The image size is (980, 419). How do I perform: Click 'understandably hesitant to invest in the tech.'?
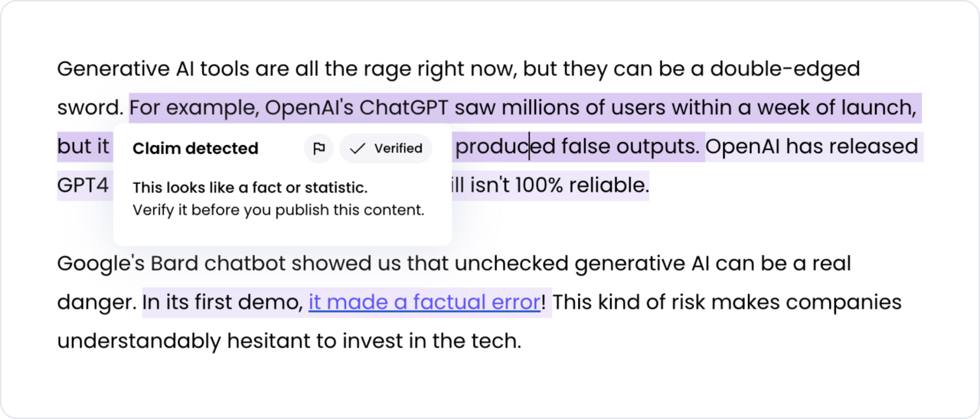tap(289, 341)
